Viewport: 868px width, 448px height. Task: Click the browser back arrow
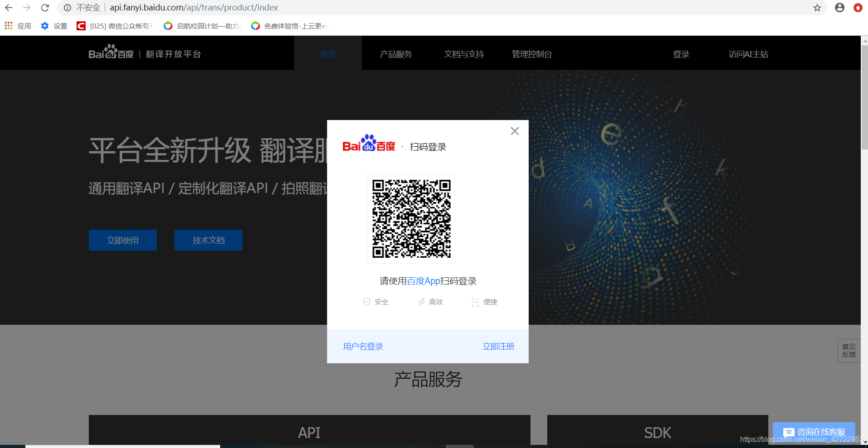pos(9,8)
